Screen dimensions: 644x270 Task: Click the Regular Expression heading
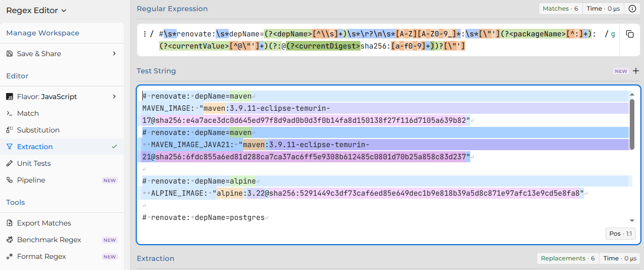coord(172,9)
